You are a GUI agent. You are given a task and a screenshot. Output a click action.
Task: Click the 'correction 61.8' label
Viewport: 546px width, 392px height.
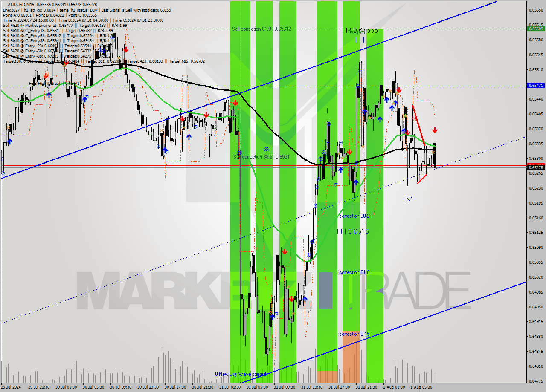(x=354, y=272)
